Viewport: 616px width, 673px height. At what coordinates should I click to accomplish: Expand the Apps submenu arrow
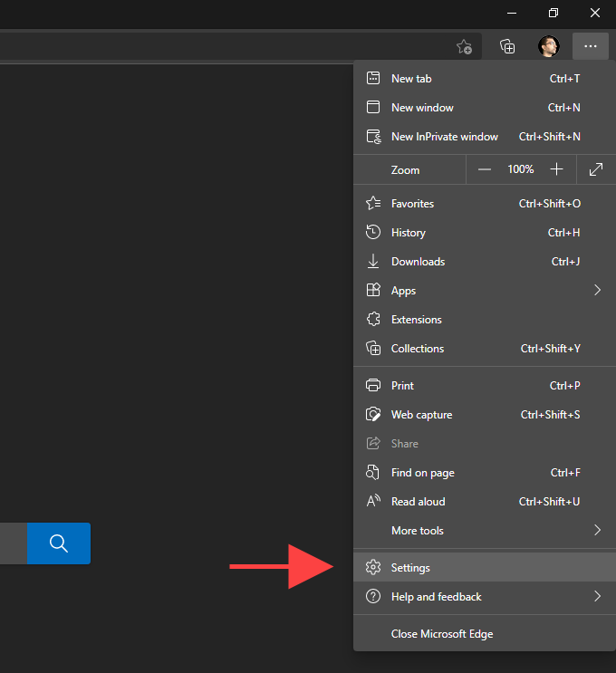point(597,291)
